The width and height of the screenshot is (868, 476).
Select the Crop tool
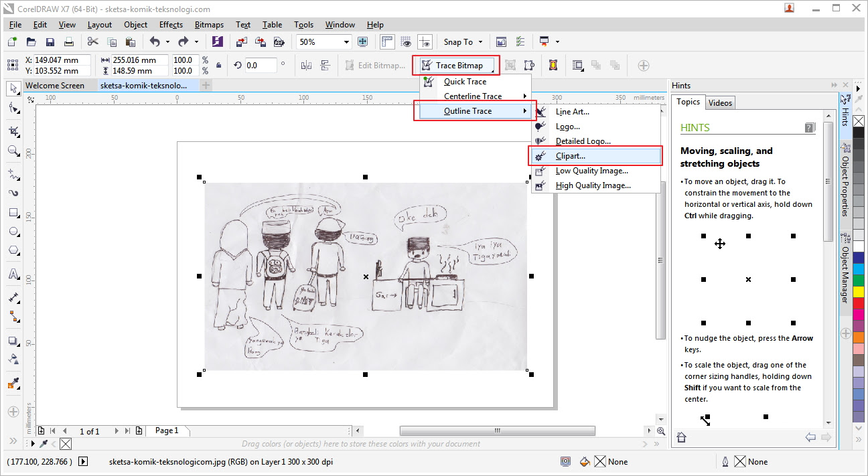click(13, 131)
